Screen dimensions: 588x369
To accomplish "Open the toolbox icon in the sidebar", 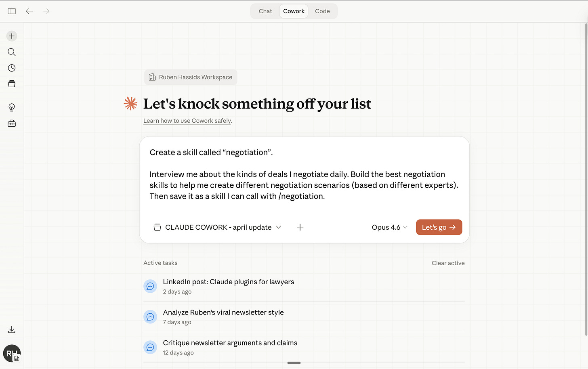I will [x=12, y=124].
